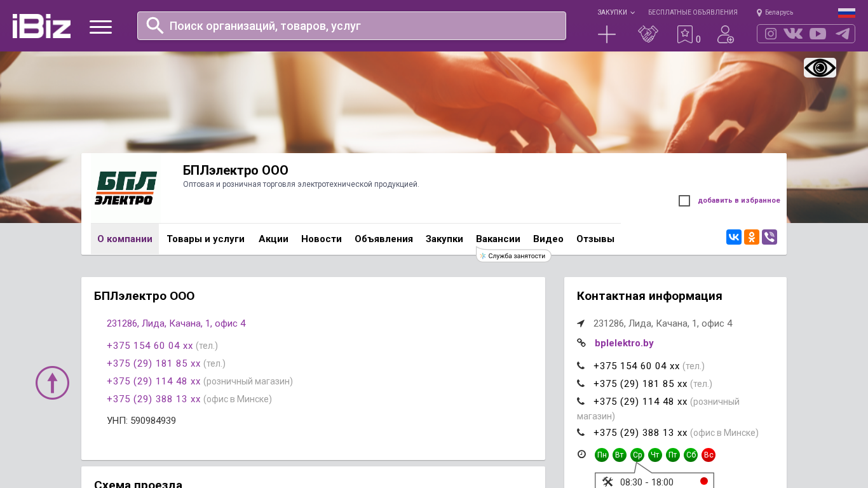Screen dimensions: 868x488
Task: Open Беларусь region selector
Action: click(775, 12)
